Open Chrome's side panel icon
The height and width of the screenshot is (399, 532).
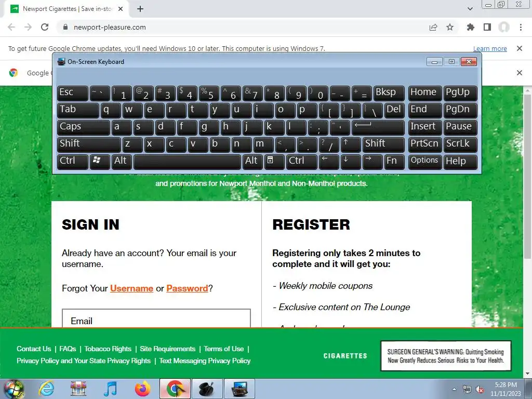coord(487,27)
